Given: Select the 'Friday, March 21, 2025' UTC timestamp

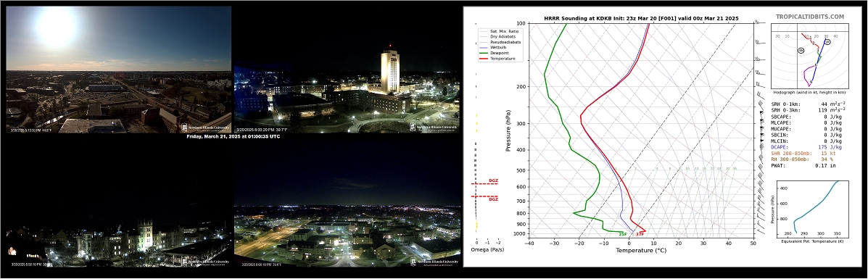Looking at the screenshot, I should 233,136.
